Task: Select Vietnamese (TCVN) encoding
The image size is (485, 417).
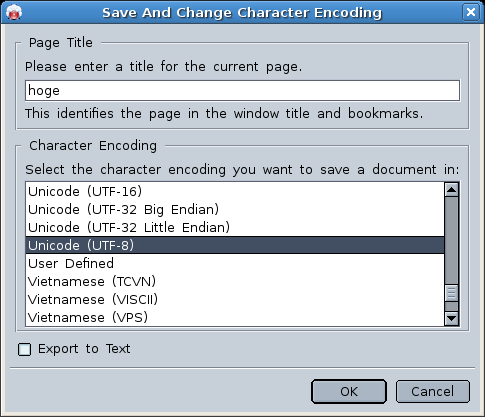Action: click(x=235, y=281)
